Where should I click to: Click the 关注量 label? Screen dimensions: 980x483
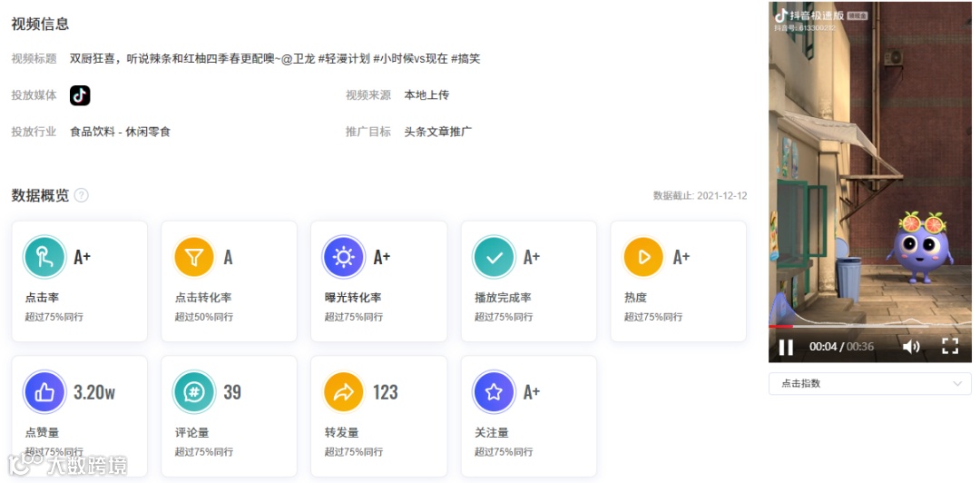491,432
